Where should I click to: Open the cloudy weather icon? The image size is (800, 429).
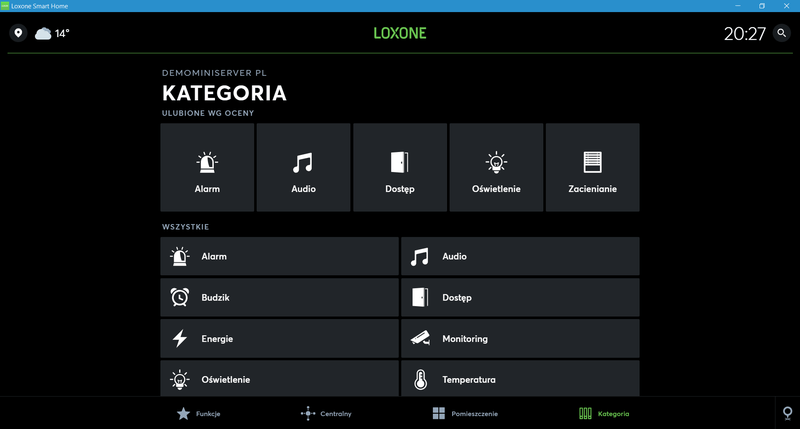click(x=43, y=34)
